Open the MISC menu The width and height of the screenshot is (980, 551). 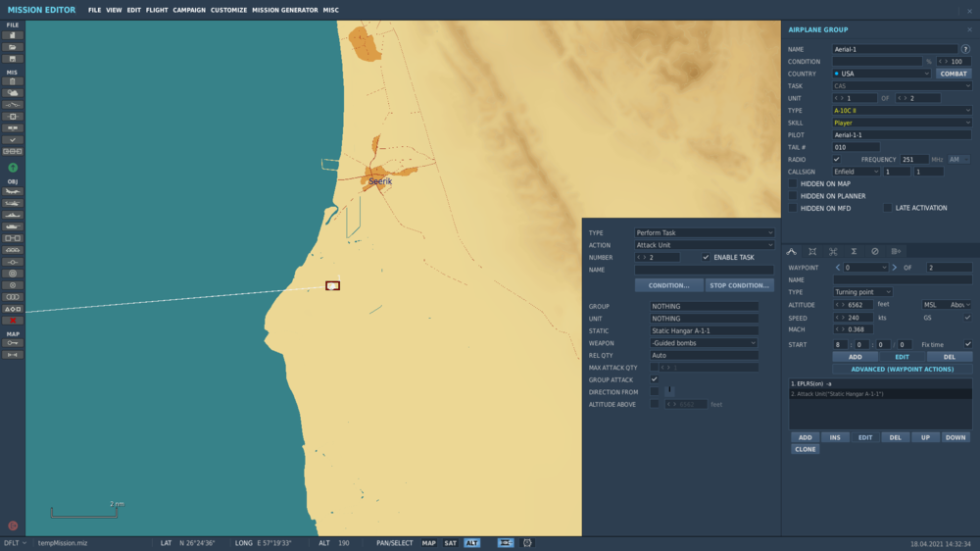(x=330, y=10)
